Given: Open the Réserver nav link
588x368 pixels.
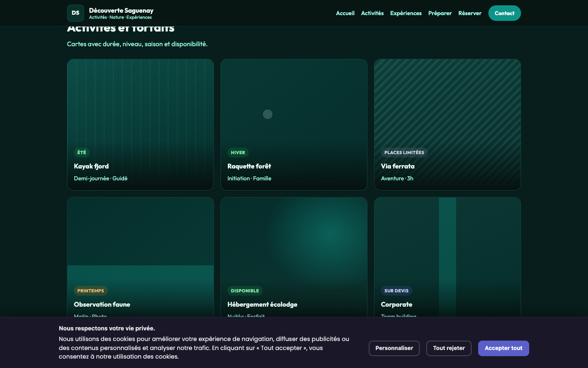Looking at the screenshot, I should point(470,13).
